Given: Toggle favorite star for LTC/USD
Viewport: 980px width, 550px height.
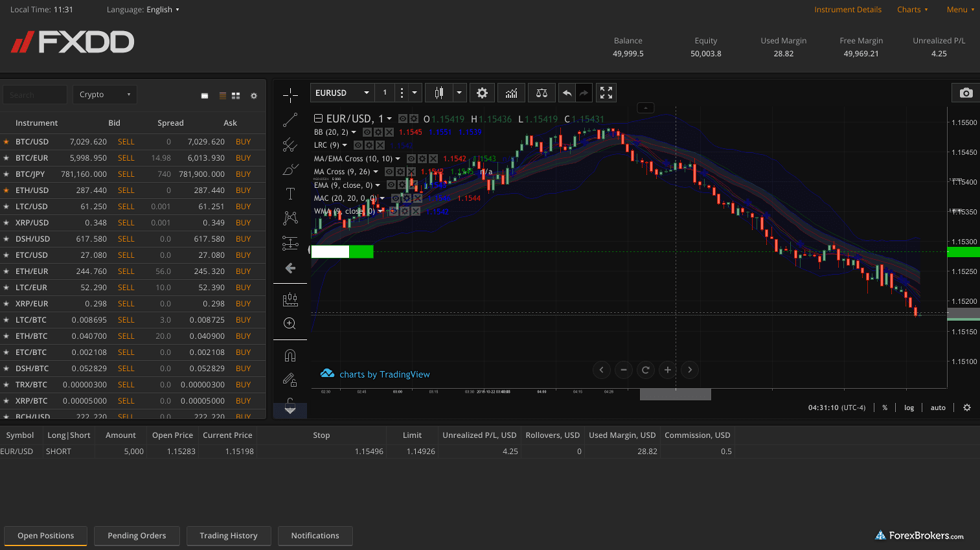Looking at the screenshot, I should (x=6, y=207).
